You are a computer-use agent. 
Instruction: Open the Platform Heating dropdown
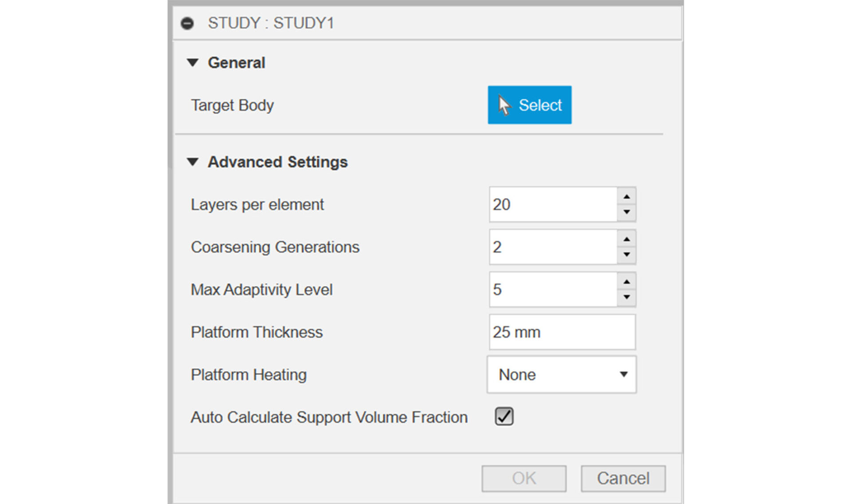[623, 374]
